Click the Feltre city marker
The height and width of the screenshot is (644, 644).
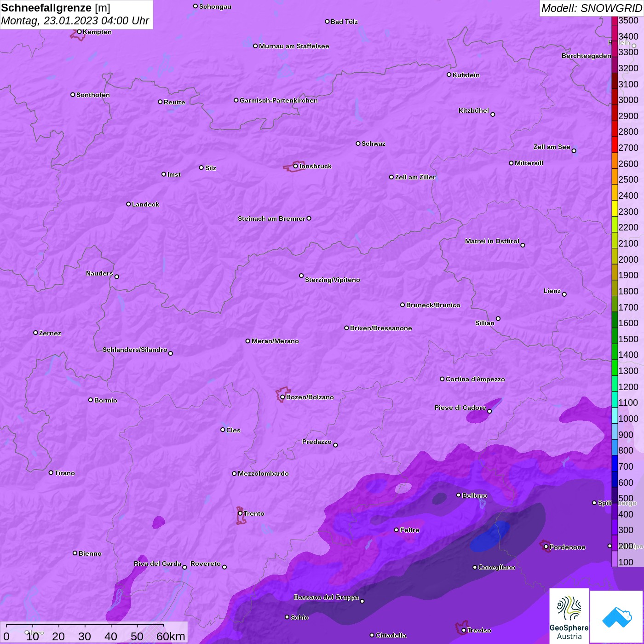[x=396, y=530]
